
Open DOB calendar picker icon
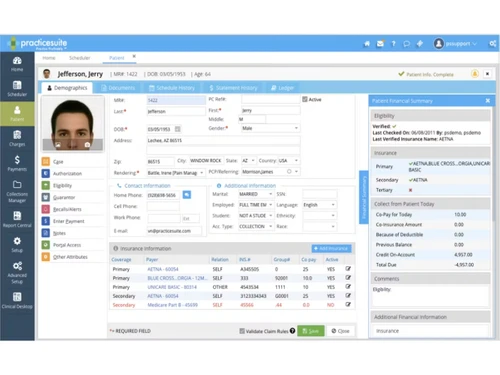(x=178, y=129)
